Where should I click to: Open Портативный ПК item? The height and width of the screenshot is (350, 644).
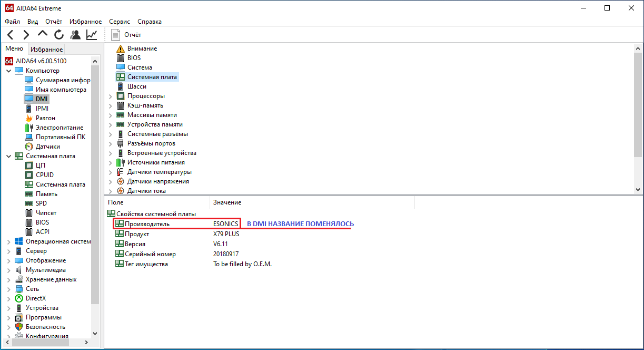(x=55, y=137)
